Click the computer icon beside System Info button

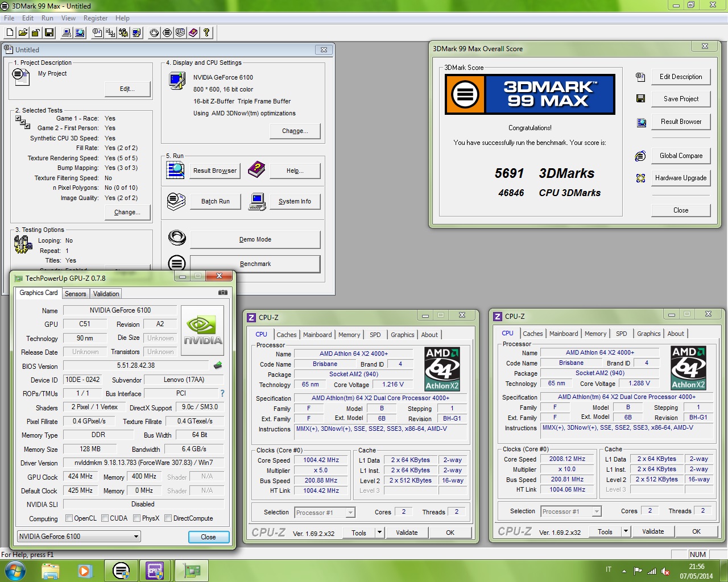click(x=257, y=202)
